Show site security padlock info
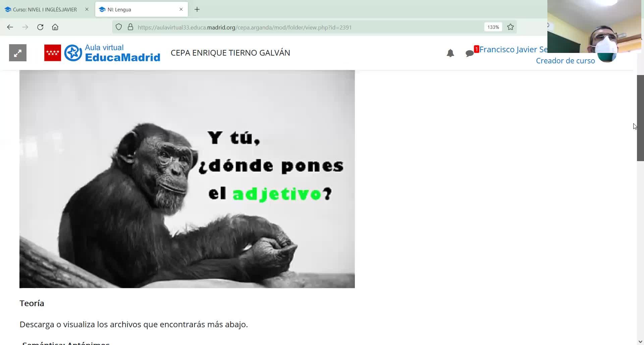The image size is (644, 345). pos(130,27)
